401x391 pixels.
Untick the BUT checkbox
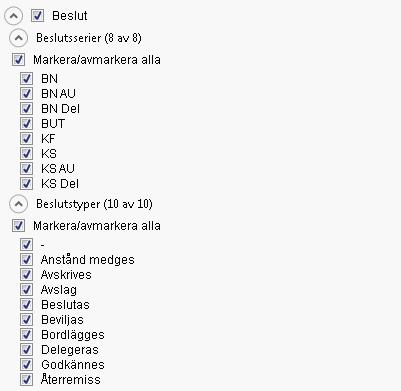[26, 124]
